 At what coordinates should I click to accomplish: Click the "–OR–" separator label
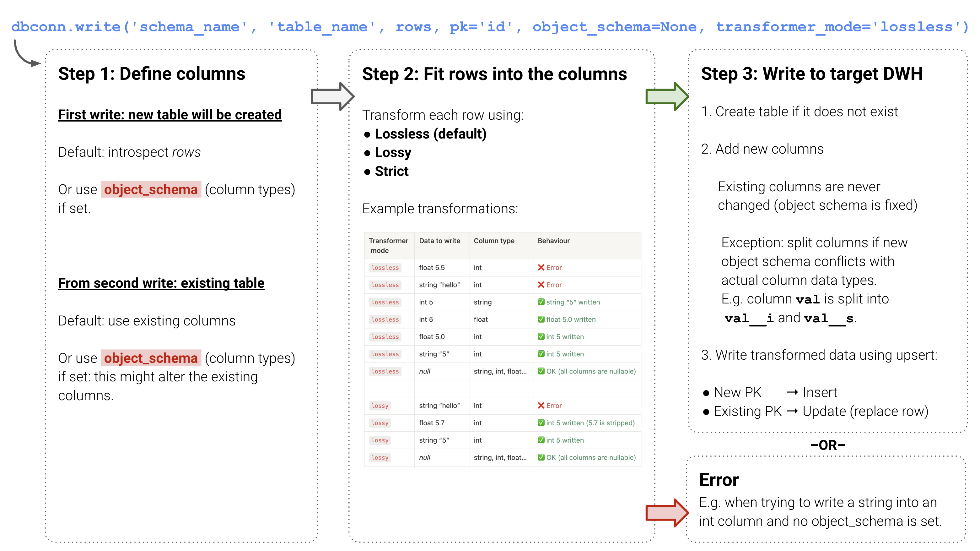[828, 445]
